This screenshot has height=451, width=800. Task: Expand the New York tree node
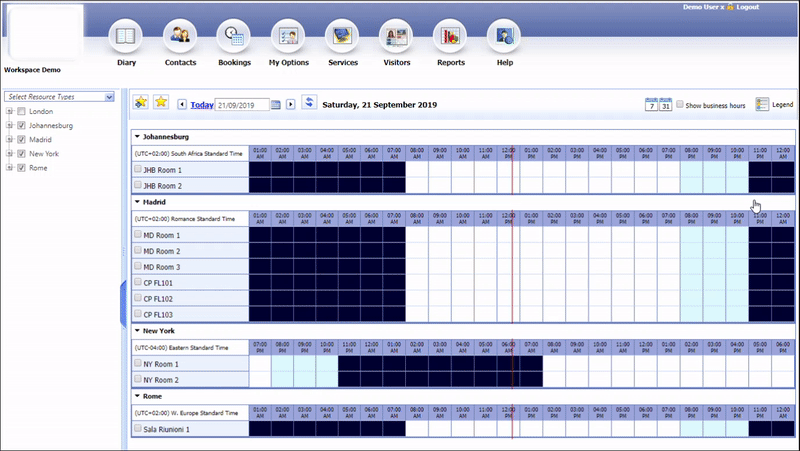click(9, 154)
